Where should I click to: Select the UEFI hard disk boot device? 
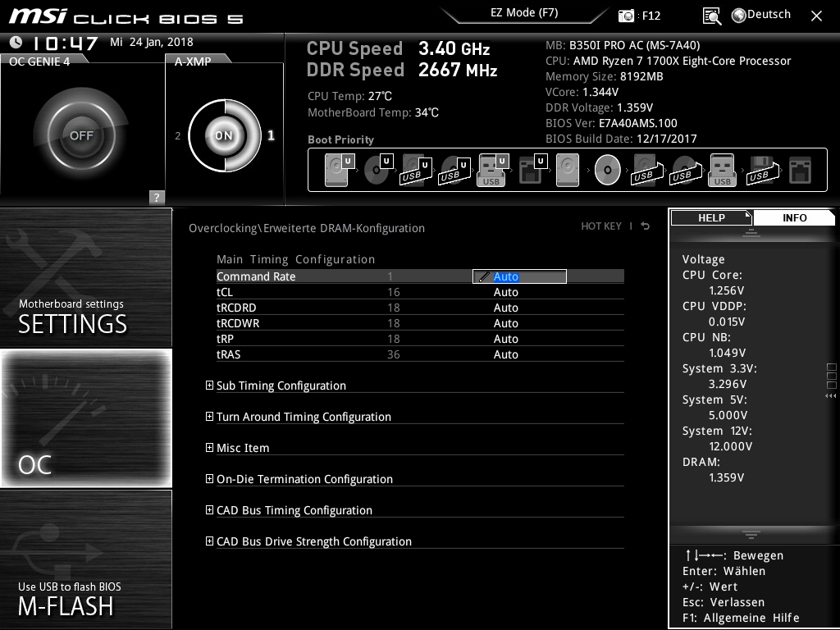(339, 170)
